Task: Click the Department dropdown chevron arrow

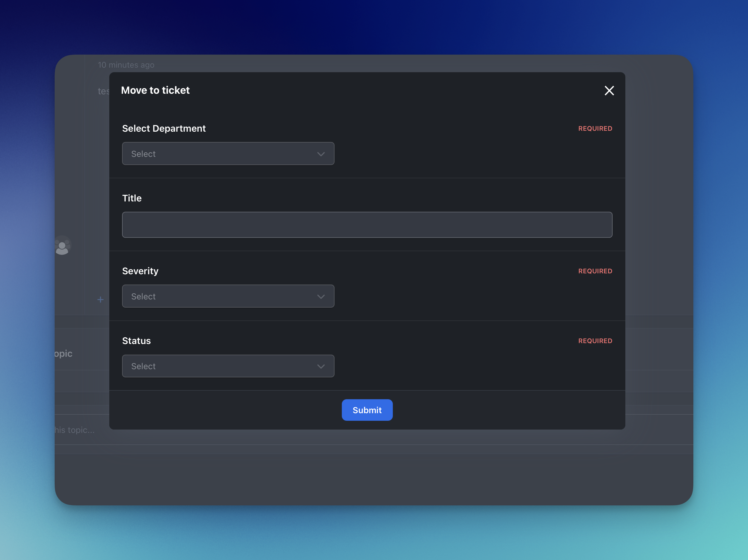Action: [321, 154]
